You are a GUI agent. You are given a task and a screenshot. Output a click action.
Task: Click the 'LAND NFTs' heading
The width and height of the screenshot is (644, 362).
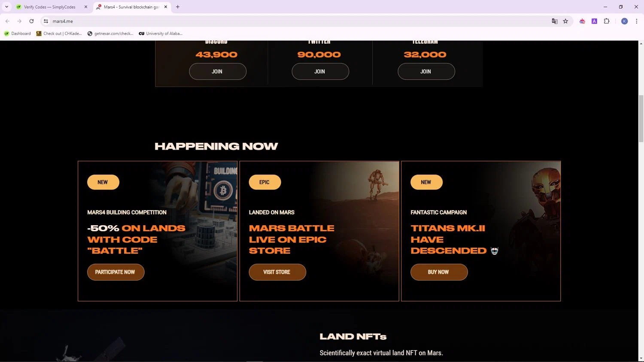(x=353, y=337)
